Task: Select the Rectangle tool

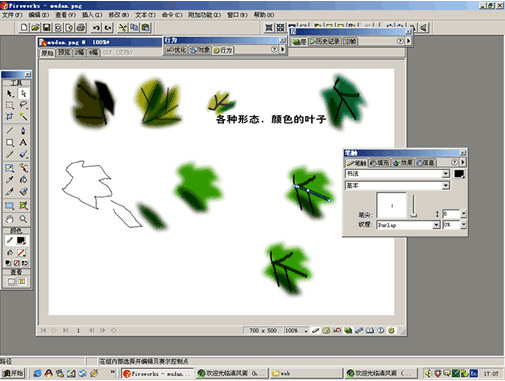Action: click(x=10, y=143)
